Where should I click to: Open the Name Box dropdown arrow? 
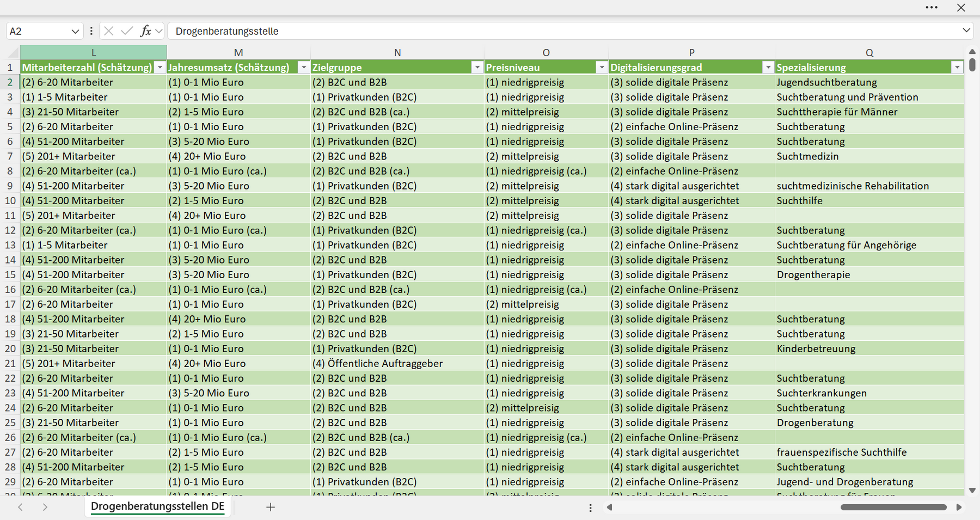(75, 31)
